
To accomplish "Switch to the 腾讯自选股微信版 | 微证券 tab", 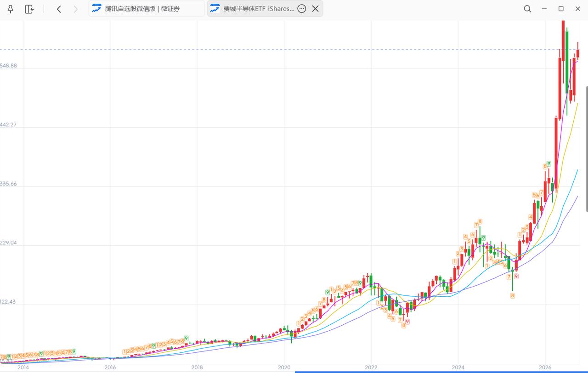I will tap(147, 9).
